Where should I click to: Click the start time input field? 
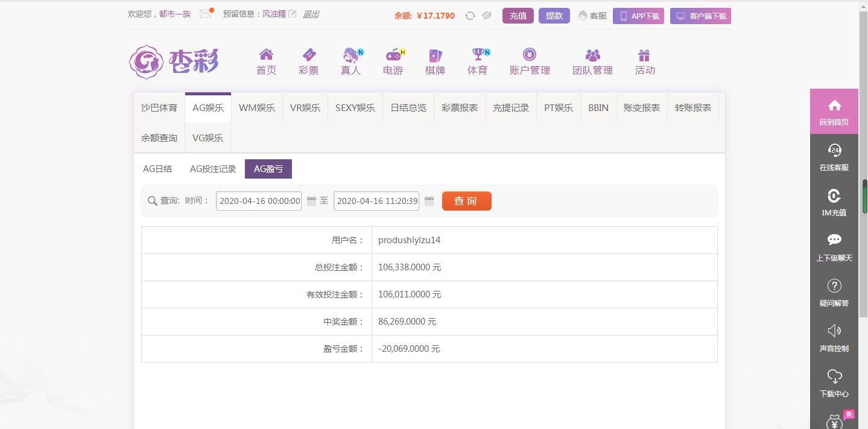click(259, 201)
